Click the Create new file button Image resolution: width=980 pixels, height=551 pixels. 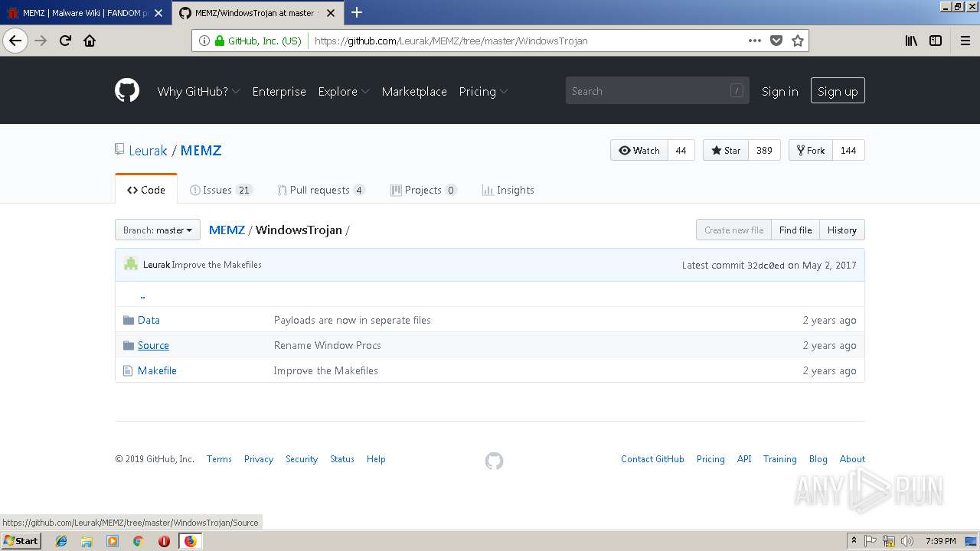click(733, 230)
